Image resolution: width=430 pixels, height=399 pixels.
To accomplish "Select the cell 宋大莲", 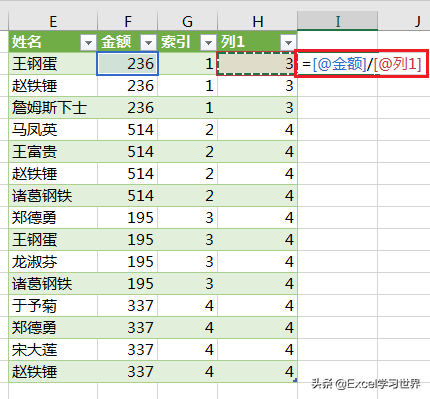I will click(x=53, y=350).
